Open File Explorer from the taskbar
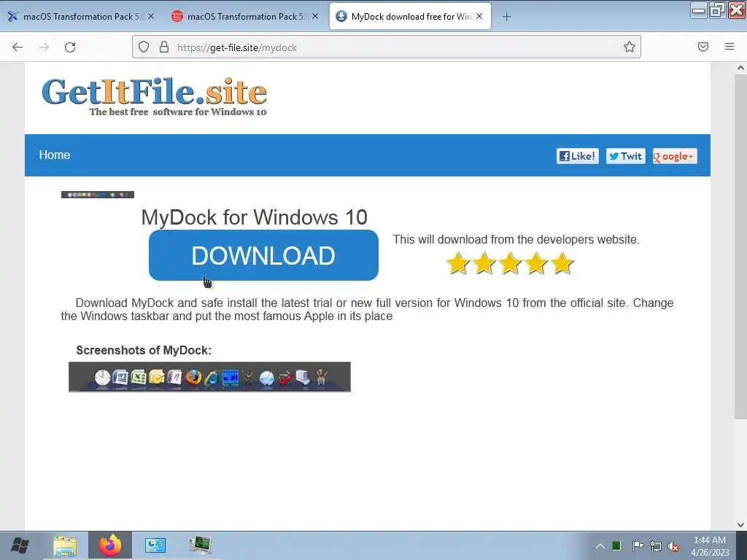 pos(65,545)
